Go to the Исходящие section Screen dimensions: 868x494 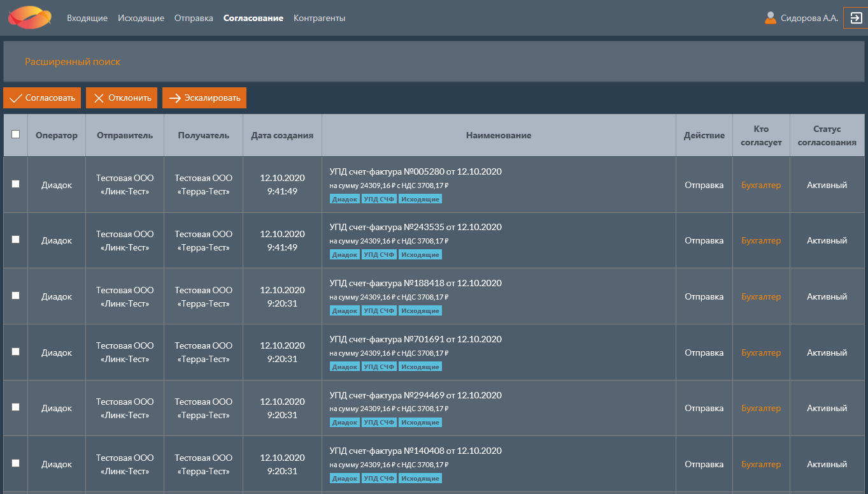click(x=141, y=18)
